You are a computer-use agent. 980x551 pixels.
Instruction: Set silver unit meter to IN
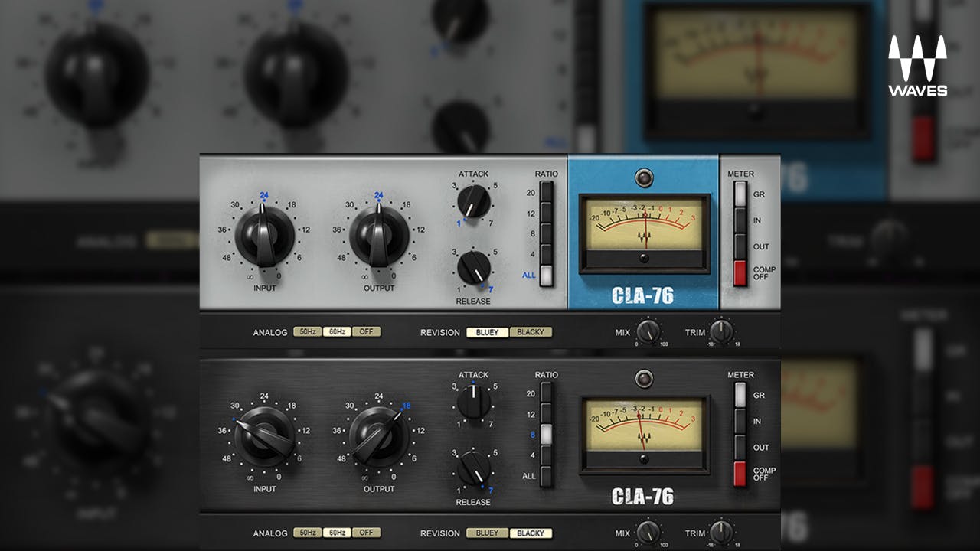pyautogui.click(x=740, y=220)
